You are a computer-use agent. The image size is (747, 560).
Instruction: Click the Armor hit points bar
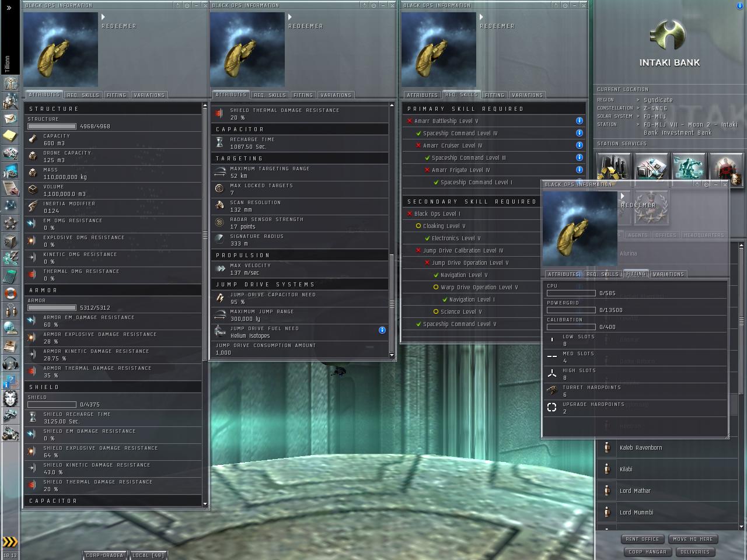52,307
